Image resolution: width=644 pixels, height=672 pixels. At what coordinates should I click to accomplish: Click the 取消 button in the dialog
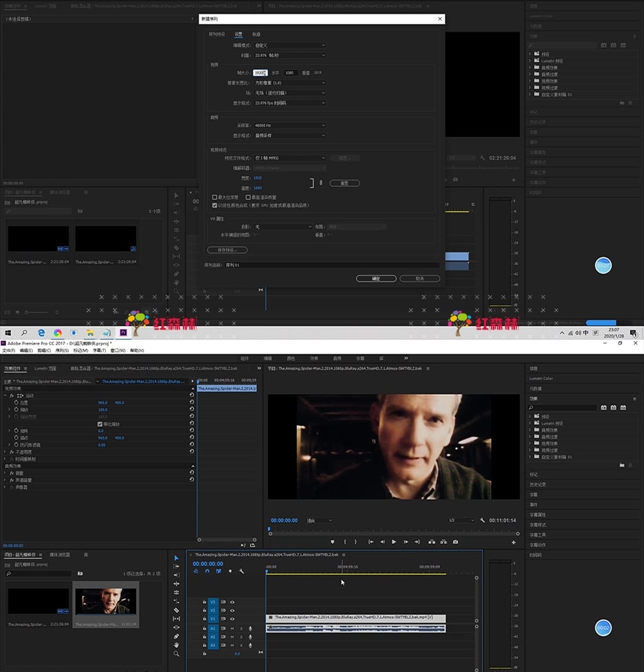(x=420, y=279)
